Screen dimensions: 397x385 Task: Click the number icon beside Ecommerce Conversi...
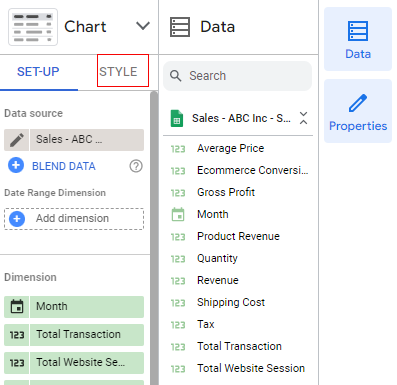coord(178,171)
